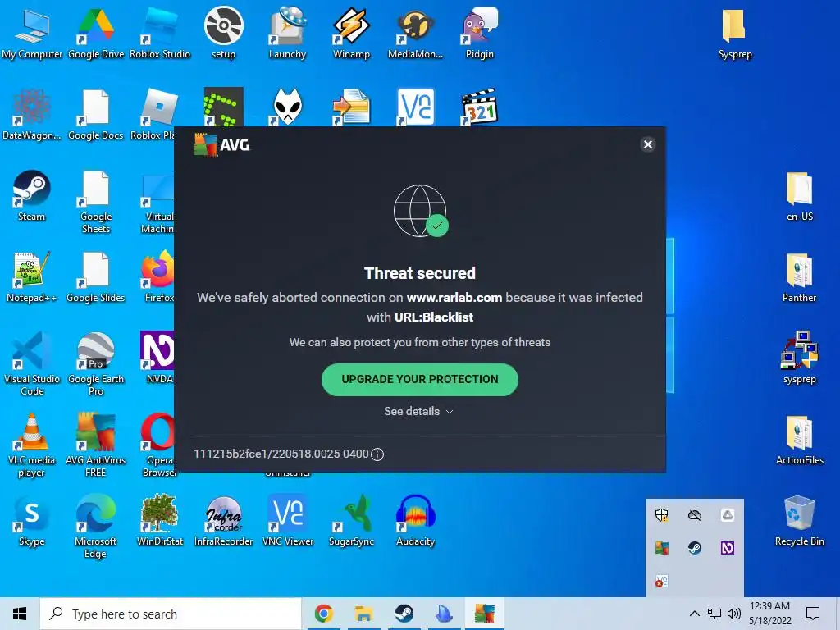840x630 pixels.
Task: Open network status tray icon
Action: click(x=714, y=614)
